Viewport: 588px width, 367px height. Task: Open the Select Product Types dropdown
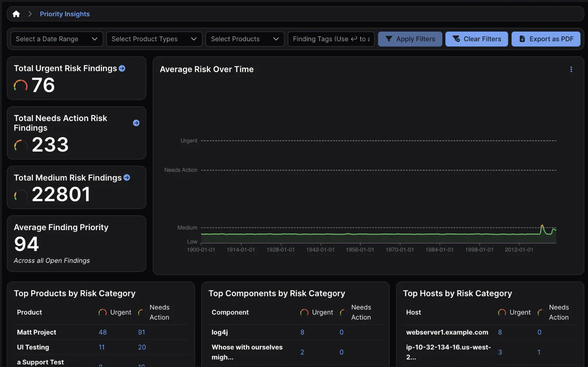(x=154, y=39)
